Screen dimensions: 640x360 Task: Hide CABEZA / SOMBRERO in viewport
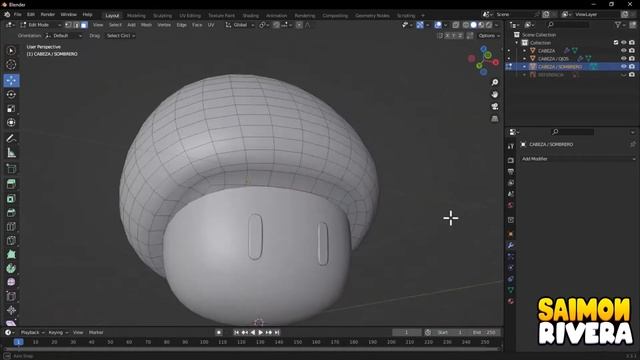(x=624, y=67)
